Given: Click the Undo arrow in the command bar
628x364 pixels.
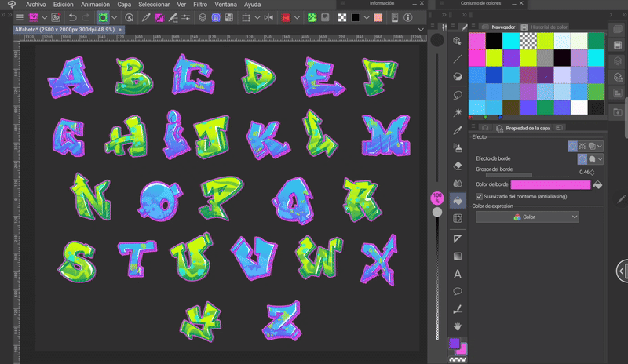Looking at the screenshot, I should [72, 17].
